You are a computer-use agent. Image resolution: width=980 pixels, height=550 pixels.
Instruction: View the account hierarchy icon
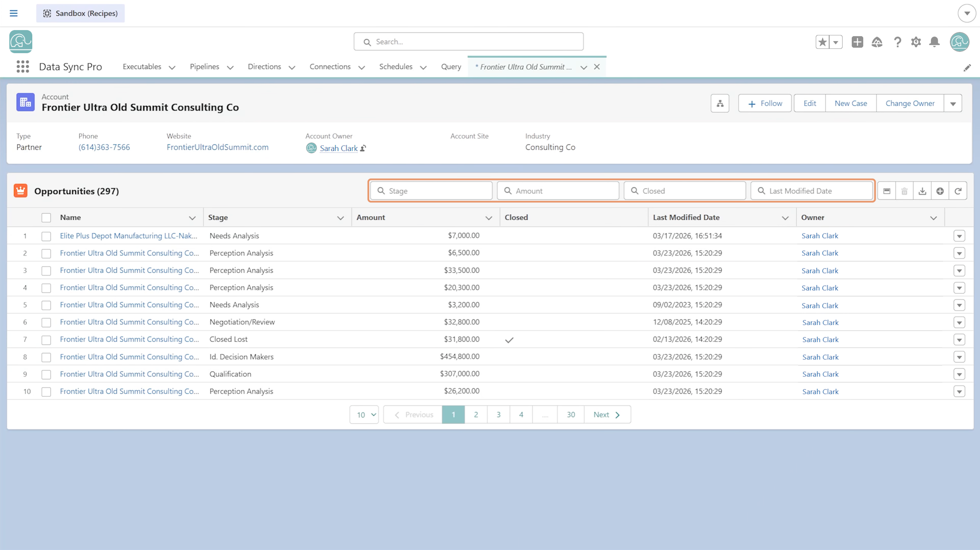tap(720, 103)
